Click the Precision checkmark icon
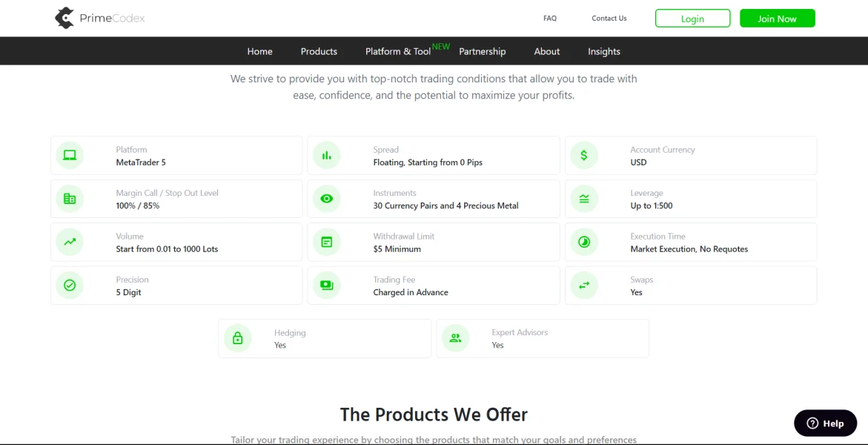Screen dimensions: 868x445 [70, 286]
